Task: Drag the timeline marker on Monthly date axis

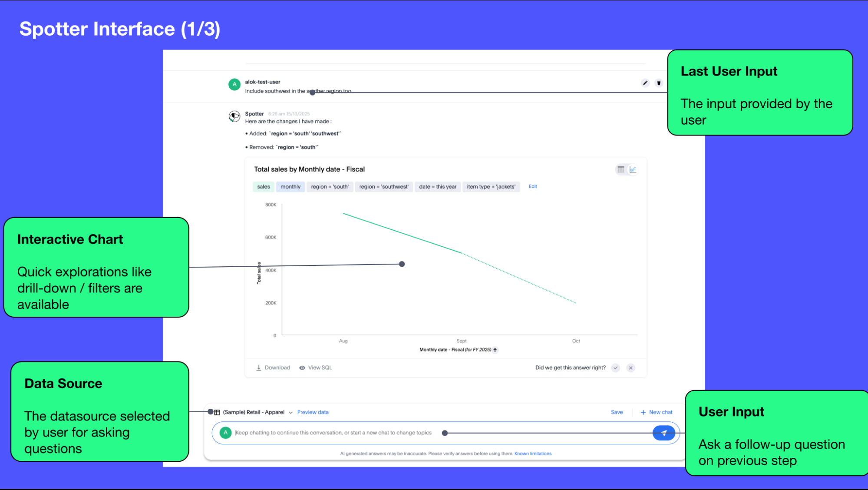Action: pos(402,264)
